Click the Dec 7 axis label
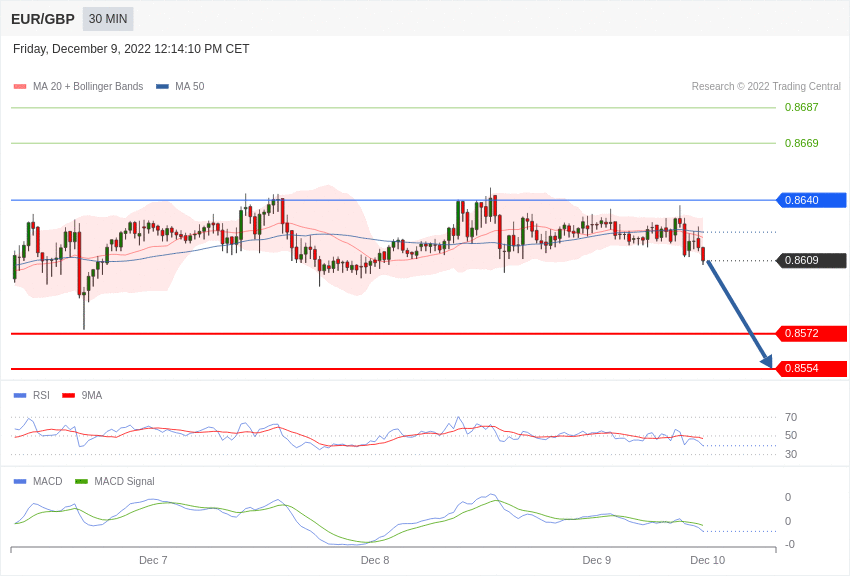The width and height of the screenshot is (850, 576). [x=153, y=560]
